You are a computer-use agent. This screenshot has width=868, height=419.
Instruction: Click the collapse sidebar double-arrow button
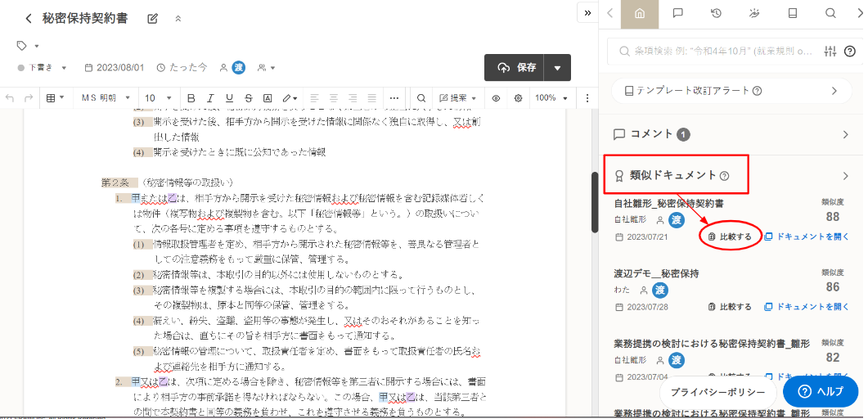587,13
